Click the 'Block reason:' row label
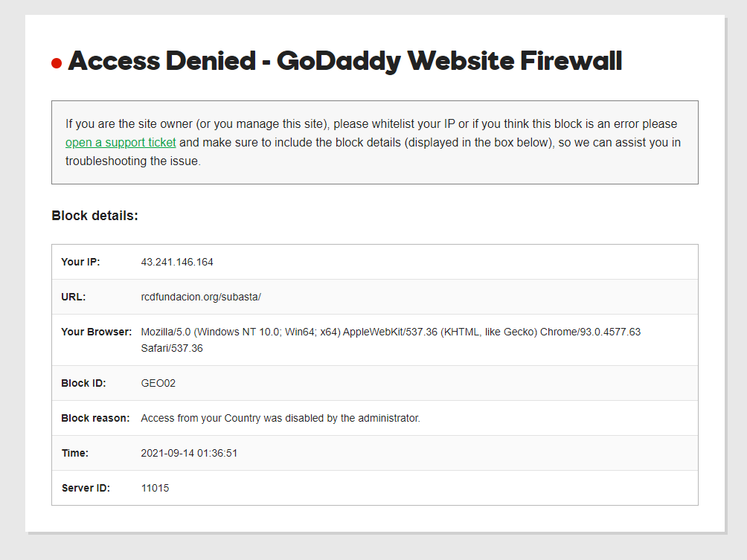The image size is (747, 560). pos(95,418)
